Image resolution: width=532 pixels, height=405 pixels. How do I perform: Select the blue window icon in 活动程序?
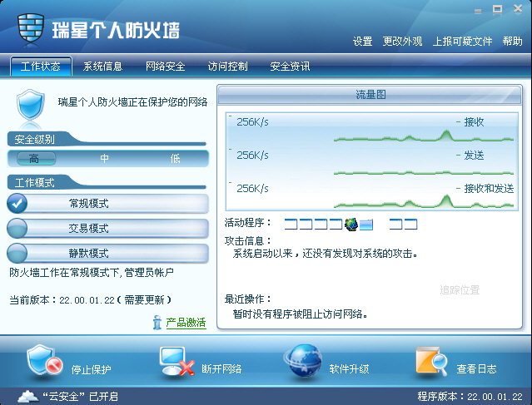[366, 225]
